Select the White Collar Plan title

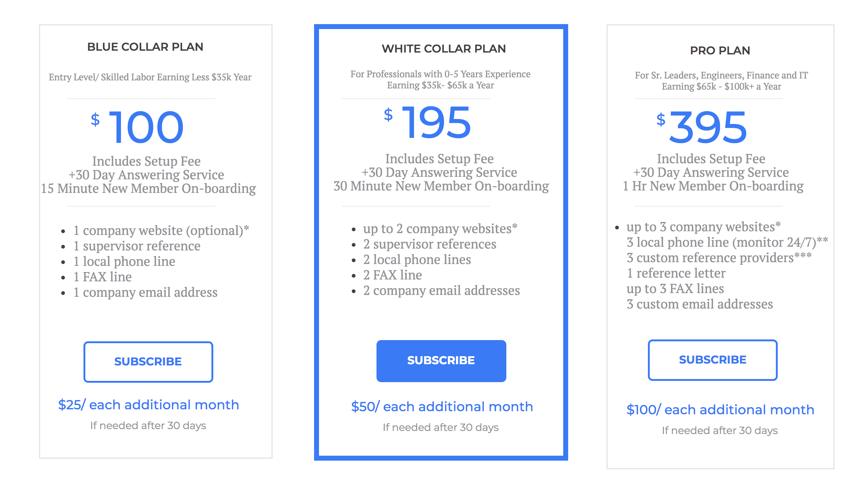444,49
